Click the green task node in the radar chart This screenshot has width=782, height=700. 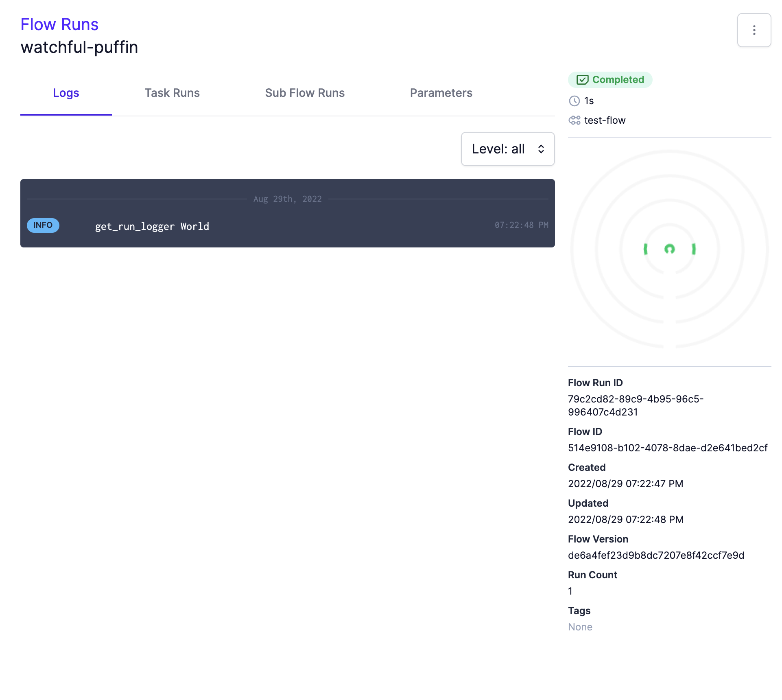point(646,249)
